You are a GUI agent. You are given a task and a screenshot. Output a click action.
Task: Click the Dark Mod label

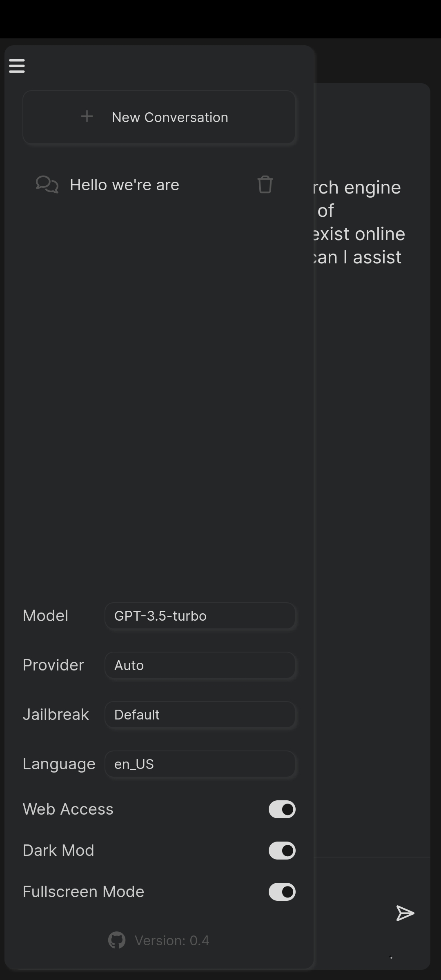(x=59, y=851)
